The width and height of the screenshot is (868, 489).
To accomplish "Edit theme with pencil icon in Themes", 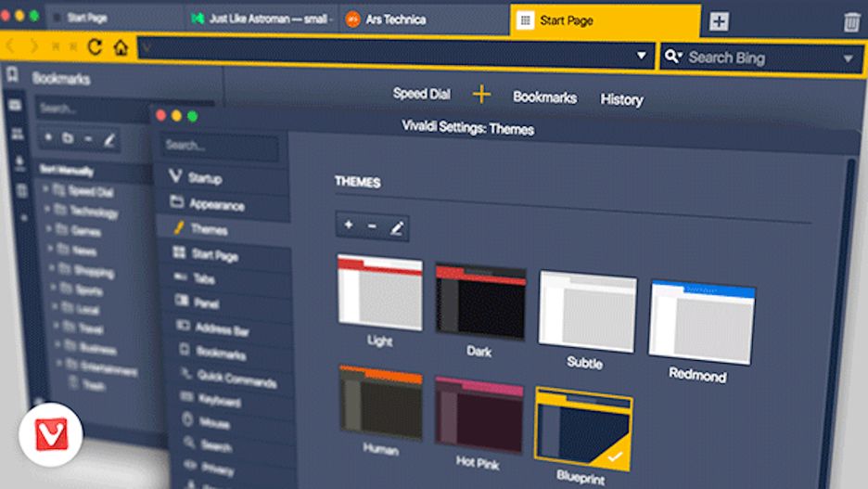I will [396, 227].
